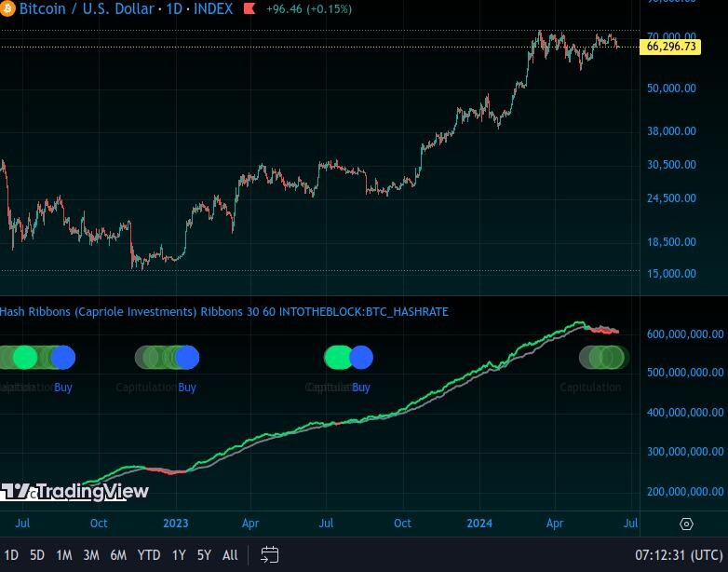
Task: Click the 38,000.00 price axis label
Action: click(671, 131)
